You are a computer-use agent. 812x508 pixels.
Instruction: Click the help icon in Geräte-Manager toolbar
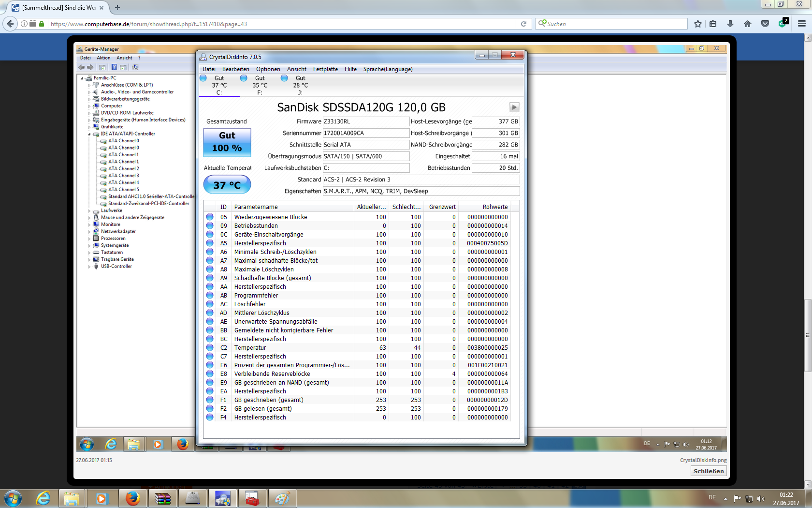[114, 67]
